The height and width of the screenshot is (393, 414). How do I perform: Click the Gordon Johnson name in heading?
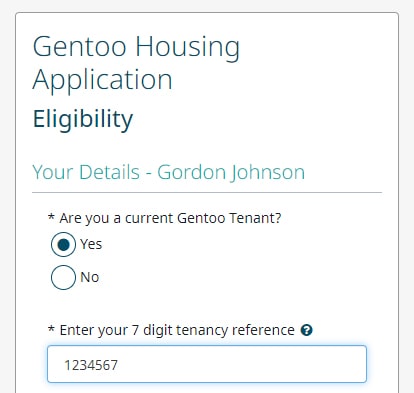tap(231, 172)
